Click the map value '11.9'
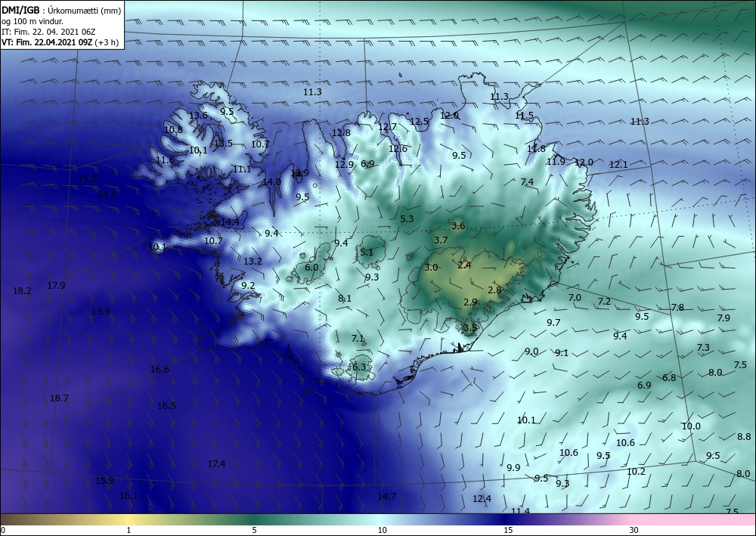The image size is (756, 536). pos(556,162)
